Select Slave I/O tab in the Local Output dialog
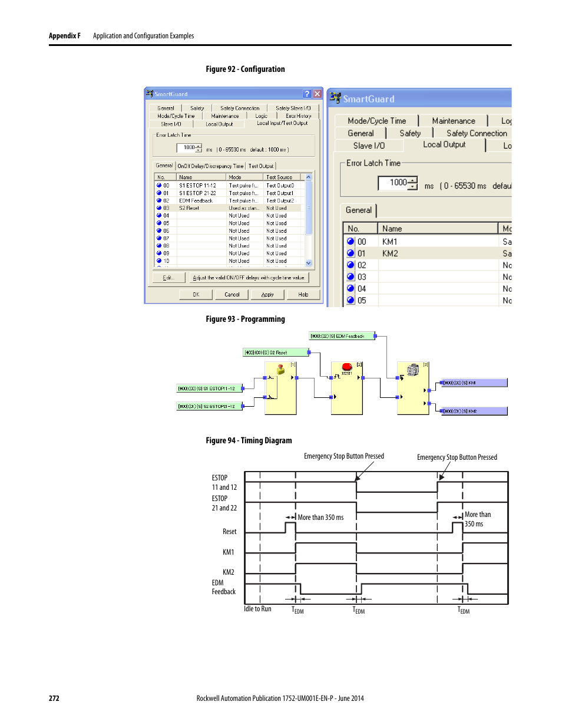562x728 pixels. point(369,146)
